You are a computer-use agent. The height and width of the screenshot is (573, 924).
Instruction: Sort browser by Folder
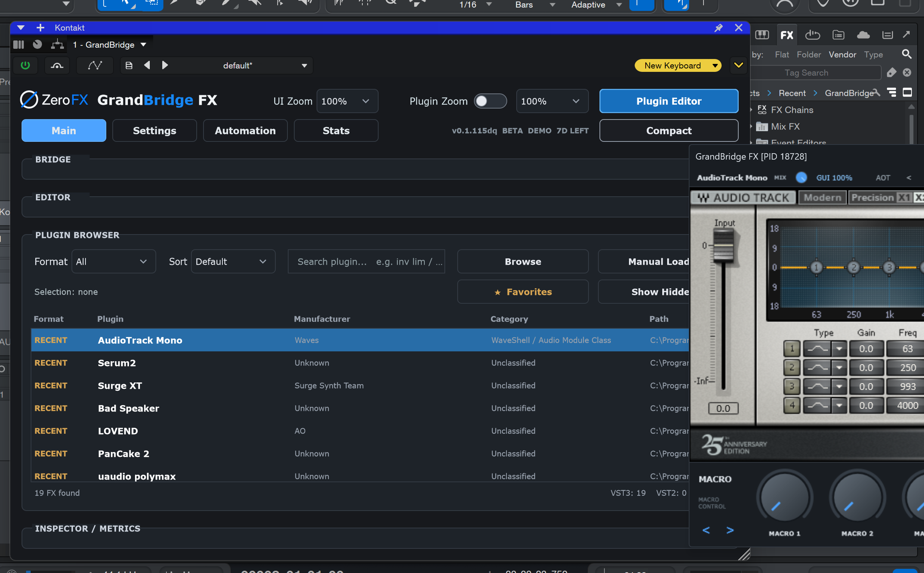pyautogui.click(x=808, y=54)
